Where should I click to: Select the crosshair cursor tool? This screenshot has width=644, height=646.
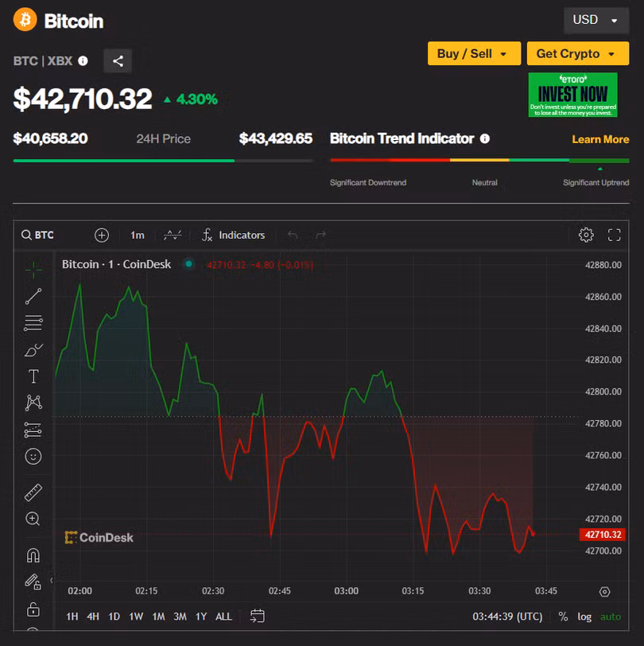pyautogui.click(x=33, y=270)
